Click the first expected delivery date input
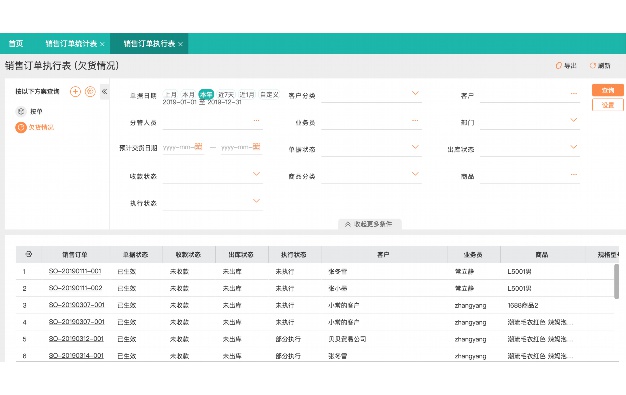Screen dimensions: 626x395 pos(183,147)
